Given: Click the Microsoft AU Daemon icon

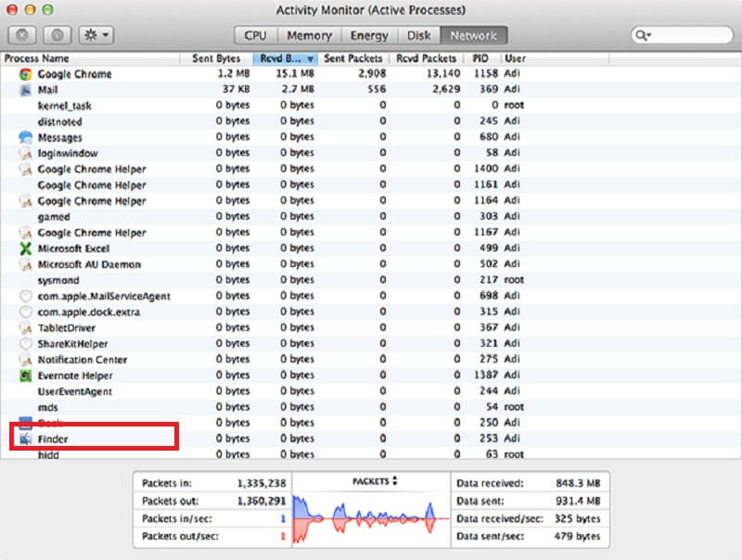Looking at the screenshot, I should click(x=26, y=264).
